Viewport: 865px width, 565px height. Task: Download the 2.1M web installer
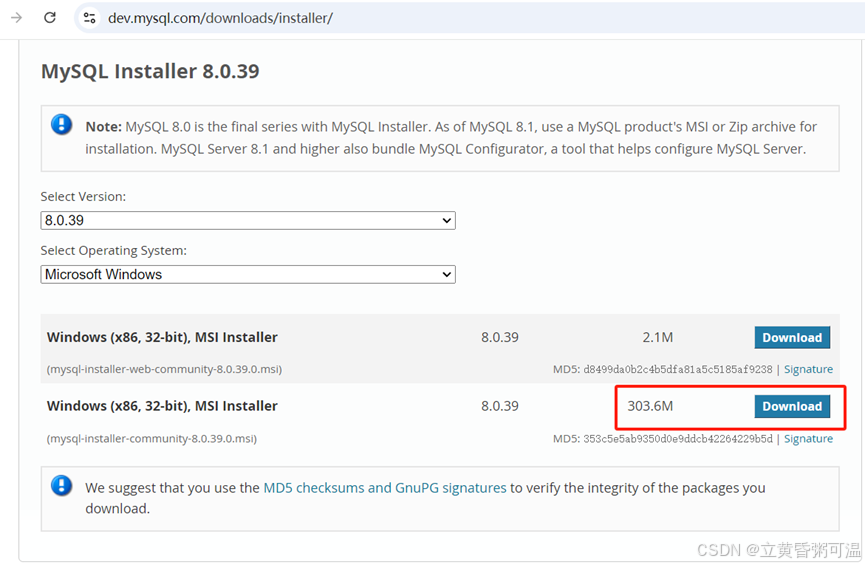pyautogui.click(x=792, y=337)
